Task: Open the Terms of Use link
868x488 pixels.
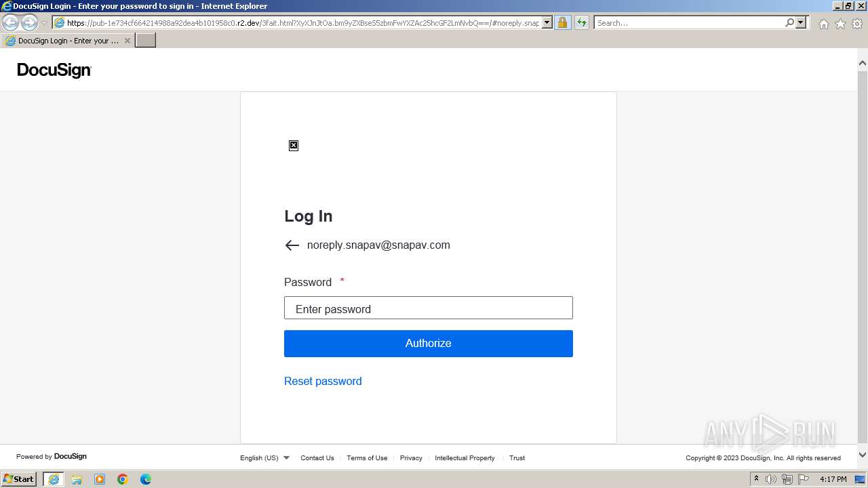Action: (367, 457)
